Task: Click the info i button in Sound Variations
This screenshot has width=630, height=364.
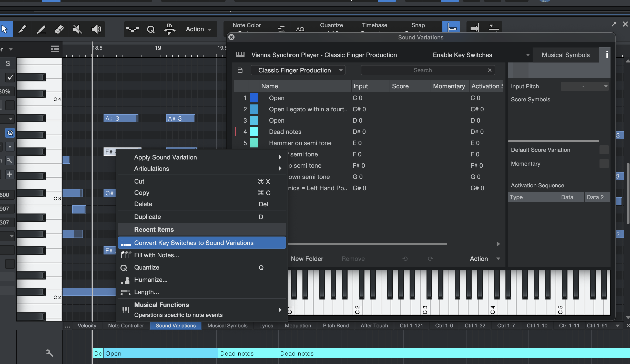Action: (607, 55)
